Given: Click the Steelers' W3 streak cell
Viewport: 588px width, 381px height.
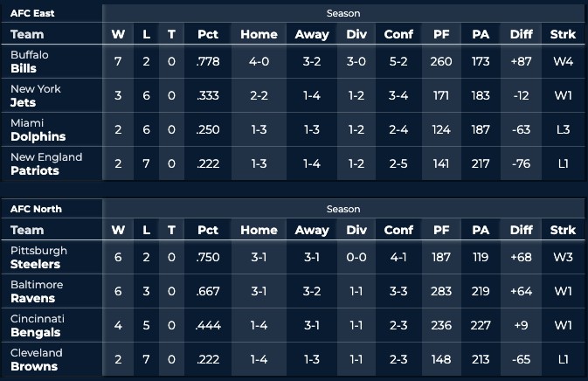Looking at the screenshot, I should [x=564, y=257].
